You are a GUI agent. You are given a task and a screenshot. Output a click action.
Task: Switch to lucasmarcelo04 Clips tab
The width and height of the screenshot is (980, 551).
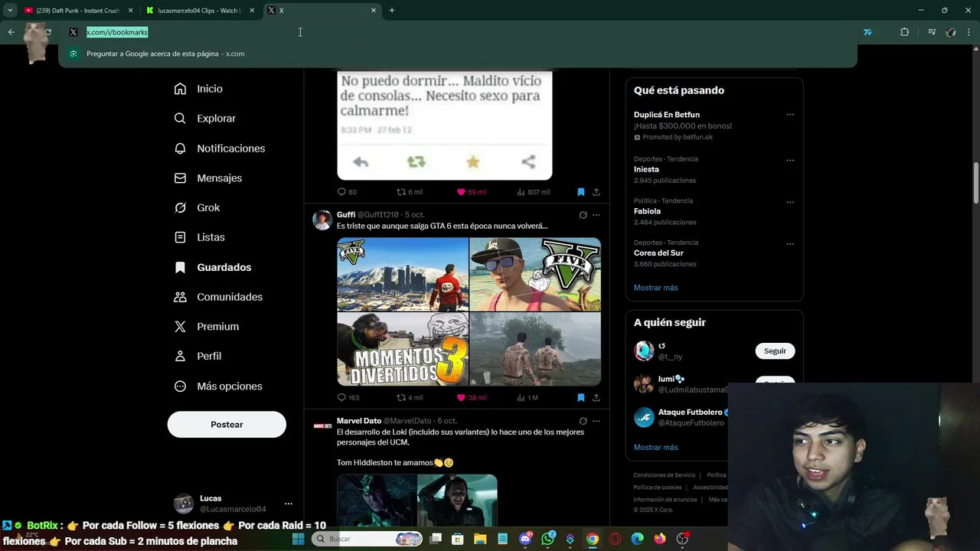coord(199,11)
